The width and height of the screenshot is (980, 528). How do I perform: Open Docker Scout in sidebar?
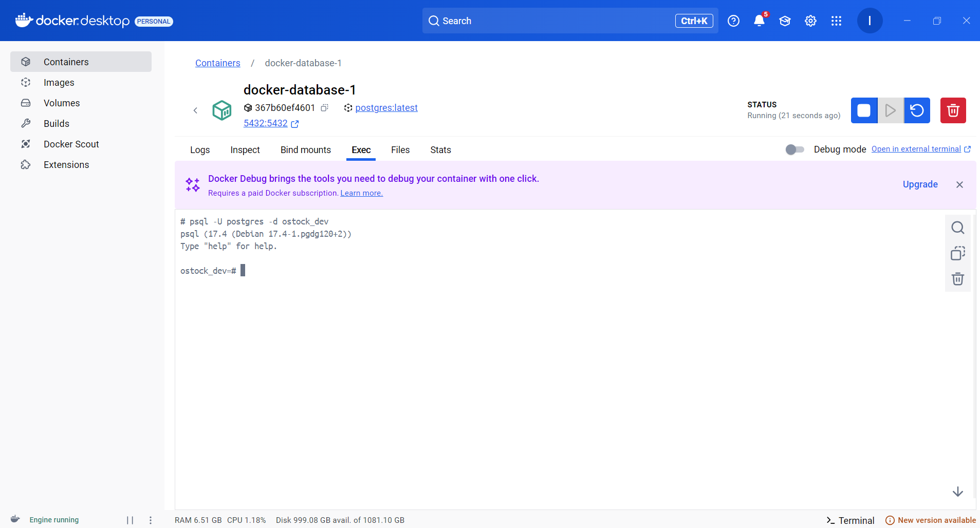coord(81,144)
